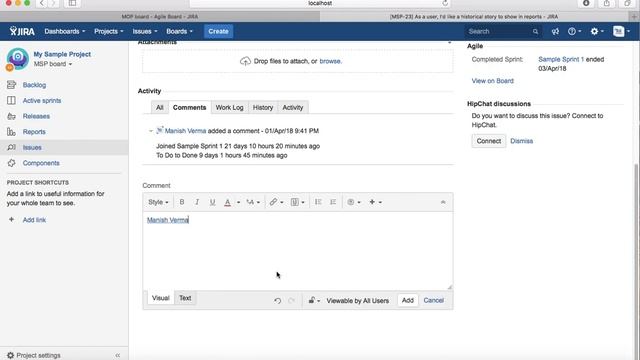Switch editor to Visual mode

pos(160,298)
